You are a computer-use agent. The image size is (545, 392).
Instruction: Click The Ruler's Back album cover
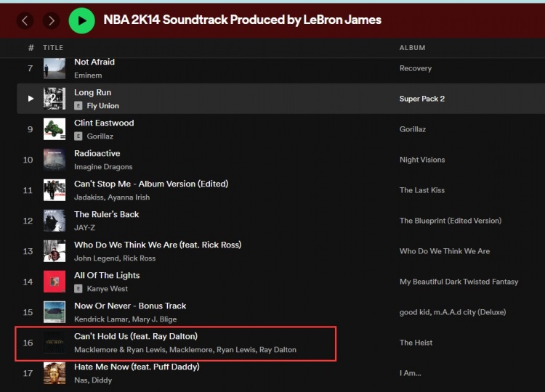[54, 221]
